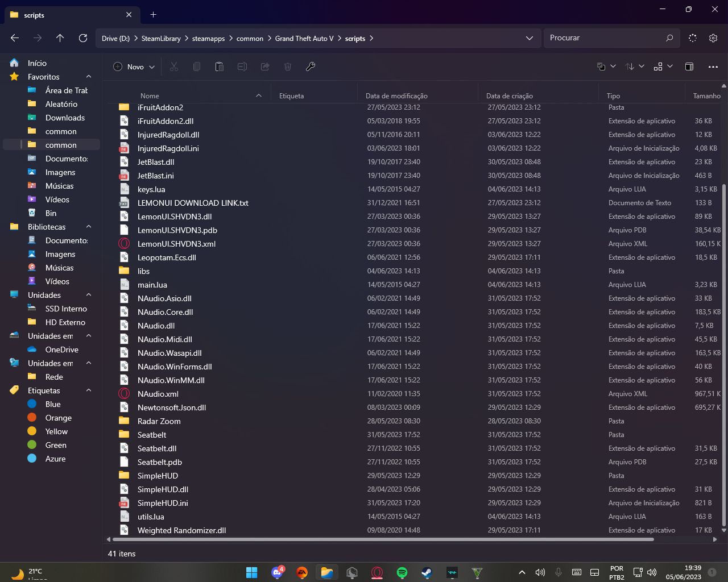Click the folder icon beside Radar Zoom
The image size is (728, 582).
click(x=124, y=421)
